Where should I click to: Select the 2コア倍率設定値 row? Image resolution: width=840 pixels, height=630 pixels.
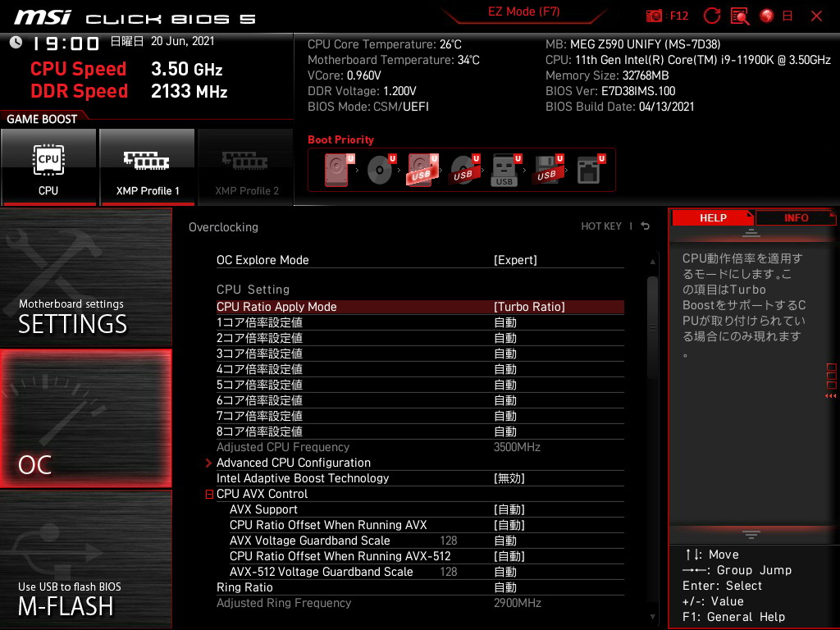click(x=420, y=337)
